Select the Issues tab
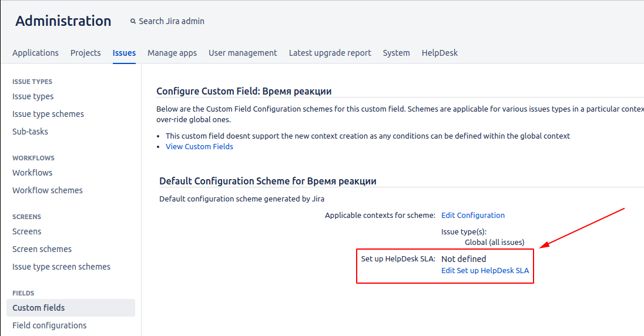Viewport: 644px width, 336px height. point(124,53)
